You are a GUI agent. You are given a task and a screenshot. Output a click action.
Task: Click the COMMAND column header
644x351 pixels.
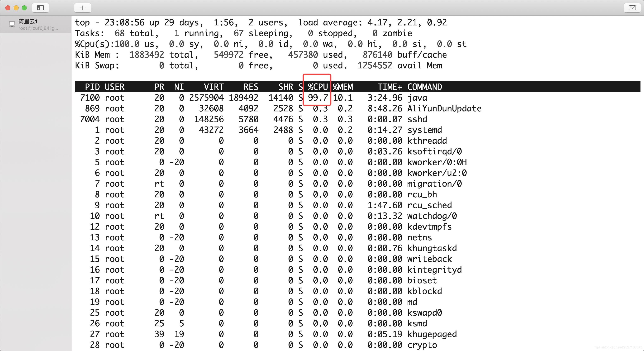[x=425, y=87]
